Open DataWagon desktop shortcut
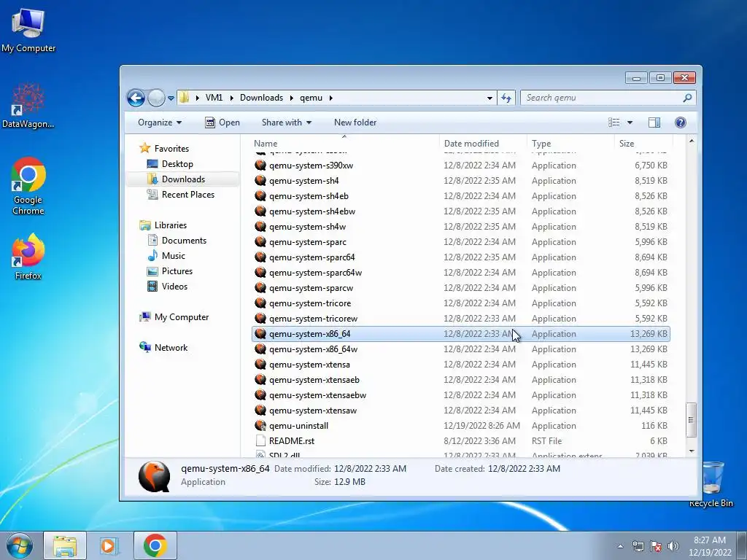This screenshot has height=560, width=747. [28, 106]
